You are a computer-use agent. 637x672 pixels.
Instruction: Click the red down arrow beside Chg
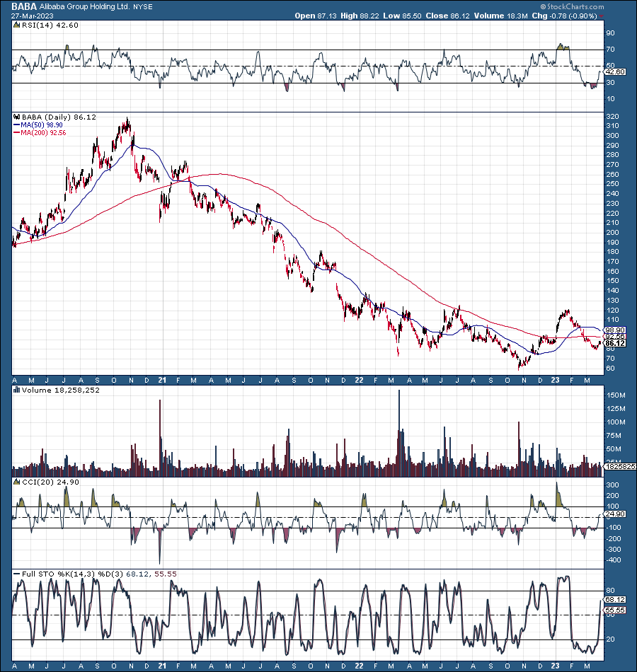tap(601, 16)
